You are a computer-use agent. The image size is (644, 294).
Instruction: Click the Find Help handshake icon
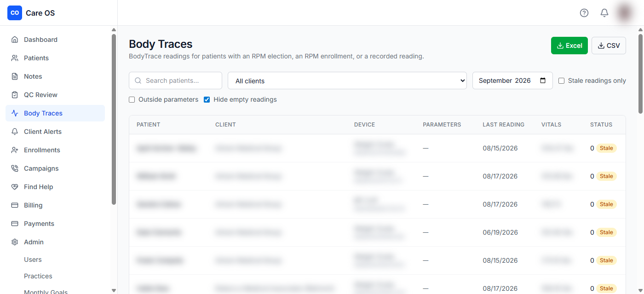(15, 187)
